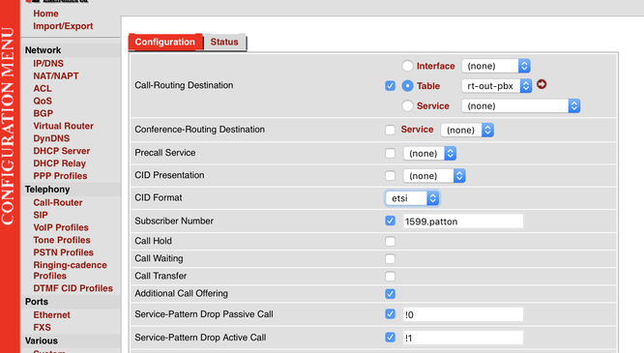Select the Configuration tab
644x353 pixels.
pos(165,42)
